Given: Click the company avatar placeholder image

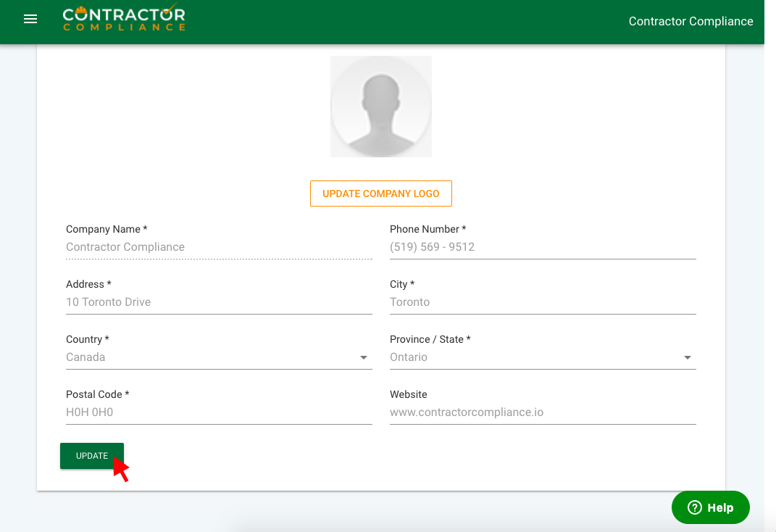Looking at the screenshot, I should point(381,107).
